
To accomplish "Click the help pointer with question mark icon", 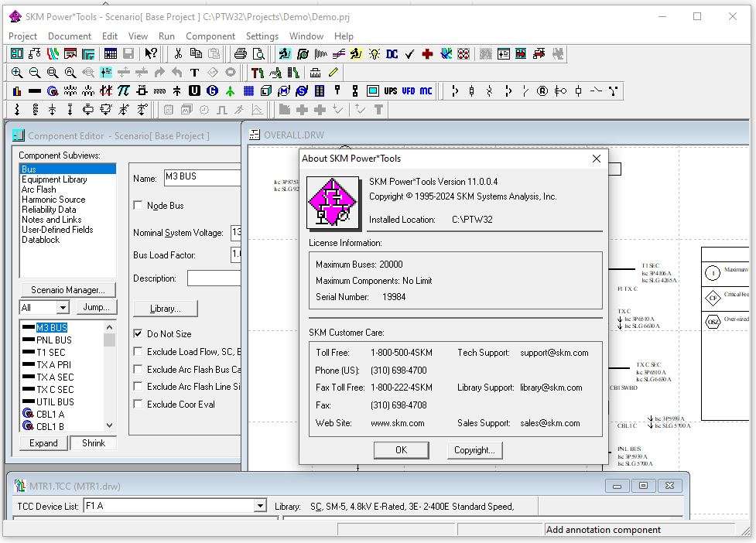I will (x=151, y=53).
